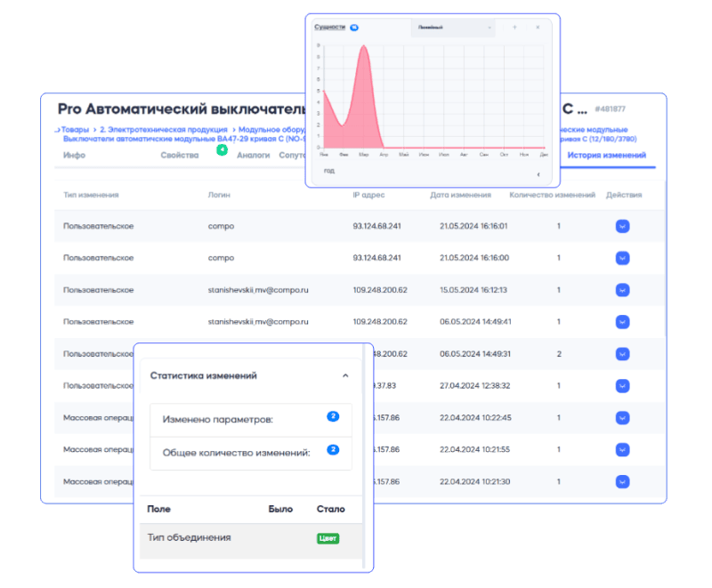Click action button for 15.05.2024 16:12:13 row
The height and width of the screenshot is (588, 712).
pyautogui.click(x=622, y=290)
